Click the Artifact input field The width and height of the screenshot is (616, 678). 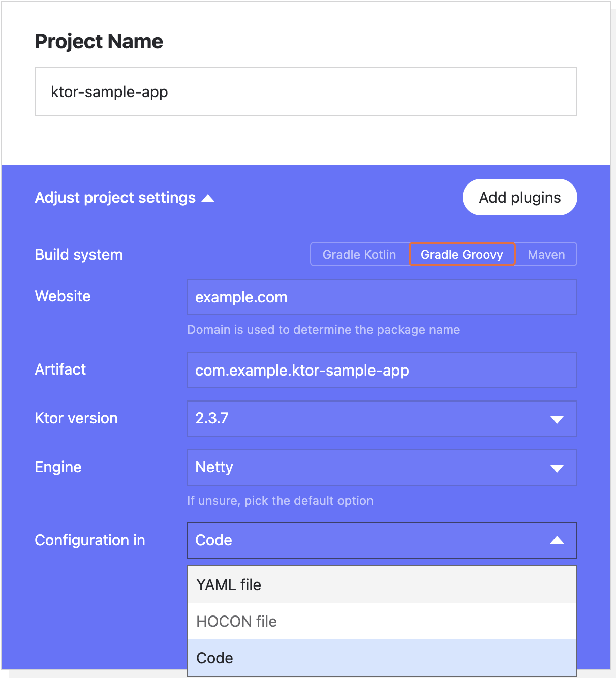[382, 371]
